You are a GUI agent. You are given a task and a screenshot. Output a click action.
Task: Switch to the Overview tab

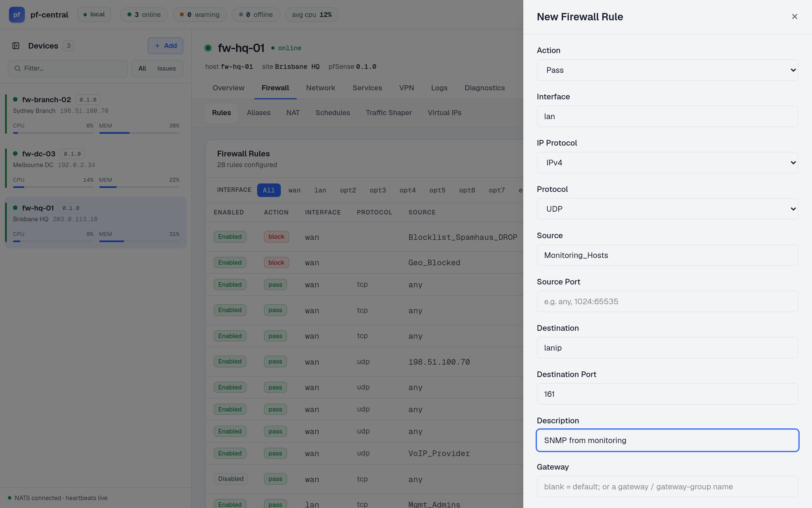pyautogui.click(x=228, y=88)
